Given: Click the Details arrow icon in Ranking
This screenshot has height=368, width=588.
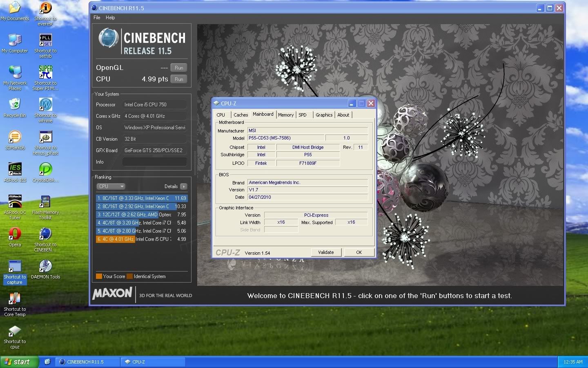Looking at the screenshot, I should coord(184,186).
